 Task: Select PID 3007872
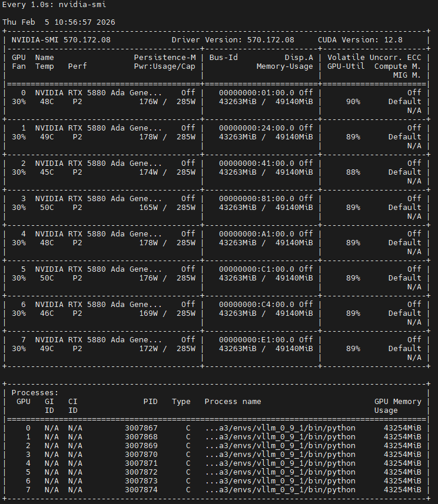point(141,472)
